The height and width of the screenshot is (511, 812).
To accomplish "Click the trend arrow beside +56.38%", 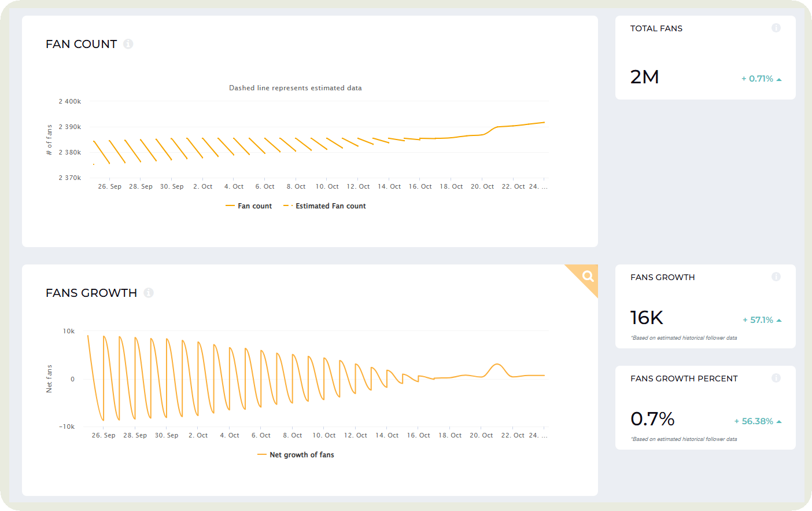I will pyautogui.click(x=780, y=421).
